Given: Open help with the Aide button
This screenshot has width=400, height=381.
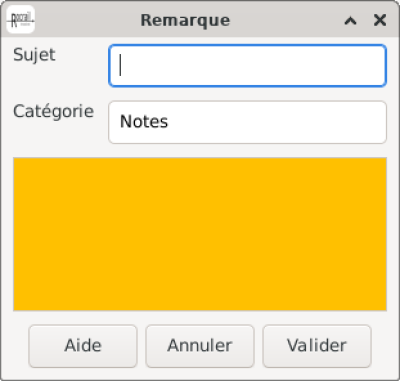Looking at the screenshot, I should click(83, 346).
